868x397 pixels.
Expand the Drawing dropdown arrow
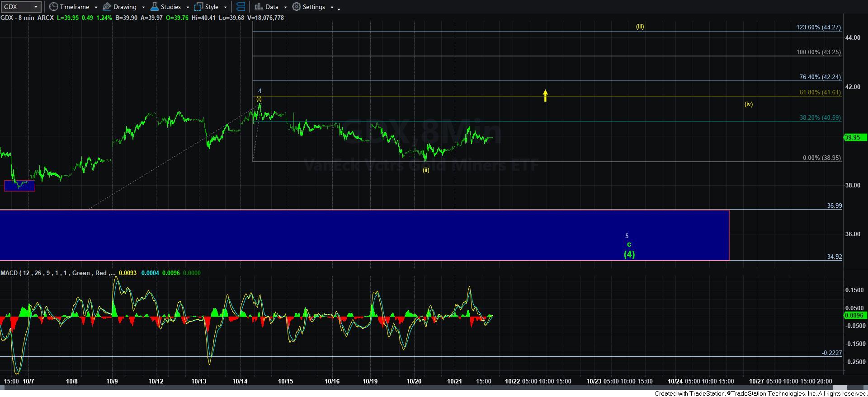(143, 7)
